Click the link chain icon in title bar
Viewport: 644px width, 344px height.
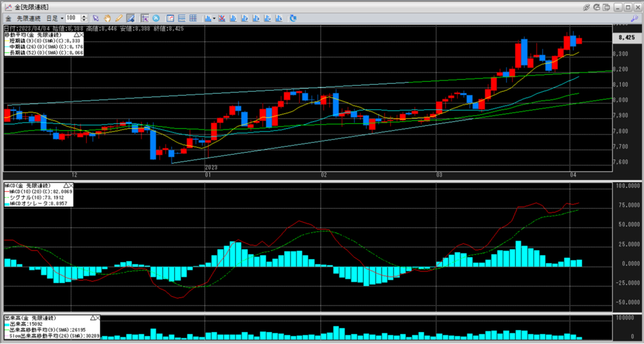[586, 6]
